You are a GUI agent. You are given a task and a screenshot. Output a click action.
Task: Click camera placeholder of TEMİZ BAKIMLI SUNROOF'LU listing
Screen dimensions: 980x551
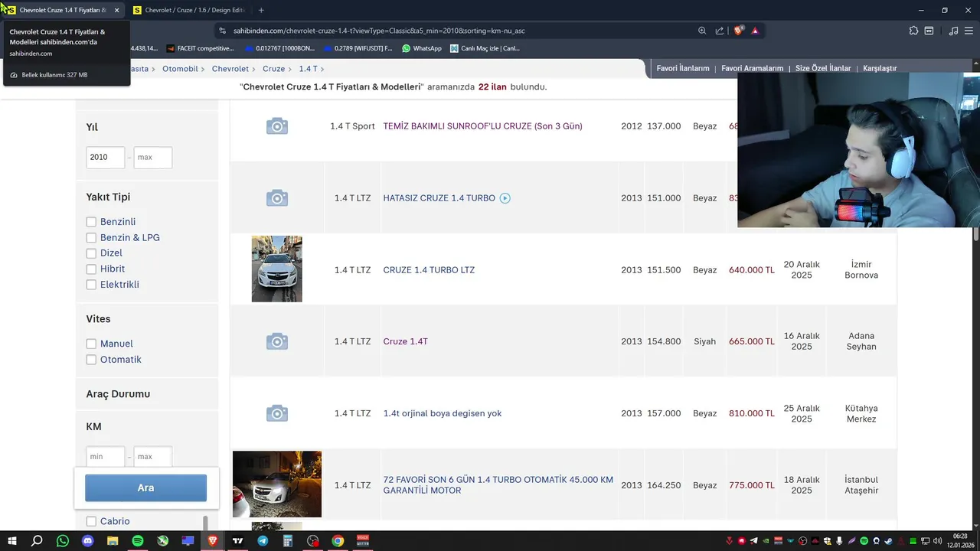click(x=277, y=126)
